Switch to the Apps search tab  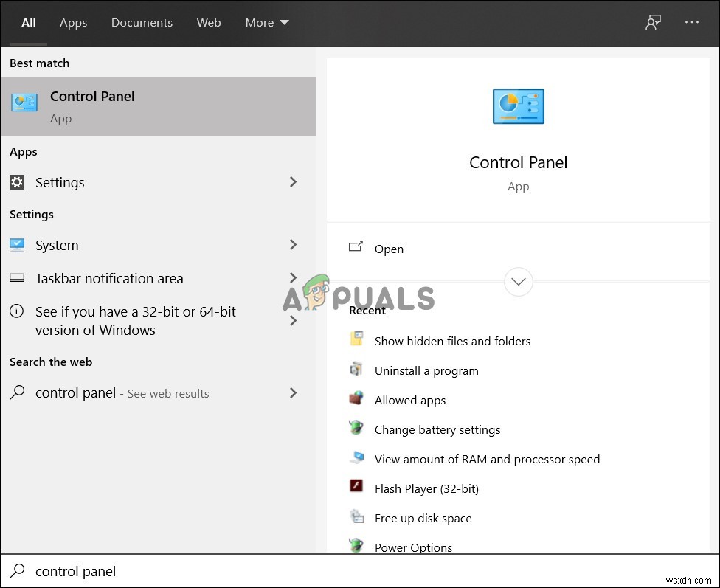[x=73, y=22]
